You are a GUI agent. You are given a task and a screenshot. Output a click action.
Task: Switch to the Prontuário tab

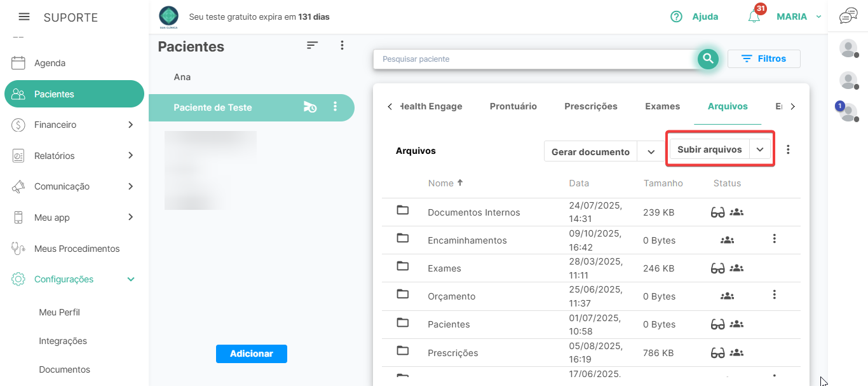(x=513, y=106)
